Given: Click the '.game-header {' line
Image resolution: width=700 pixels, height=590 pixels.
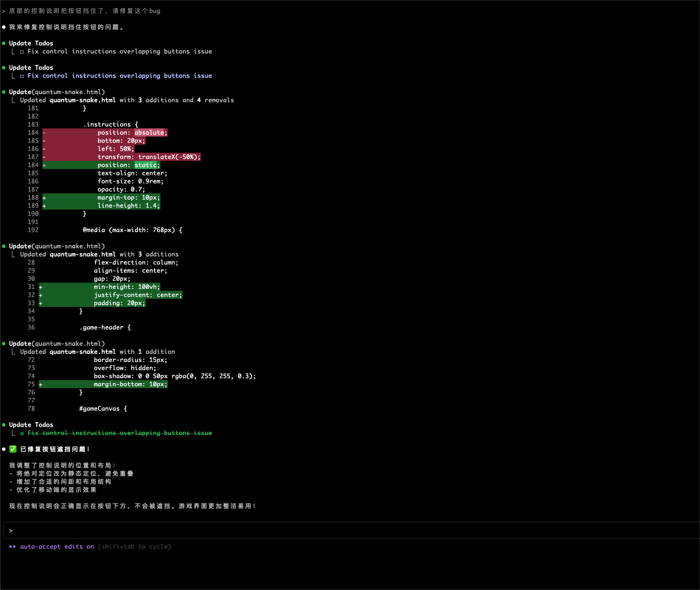Looking at the screenshot, I should pos(105,327).
